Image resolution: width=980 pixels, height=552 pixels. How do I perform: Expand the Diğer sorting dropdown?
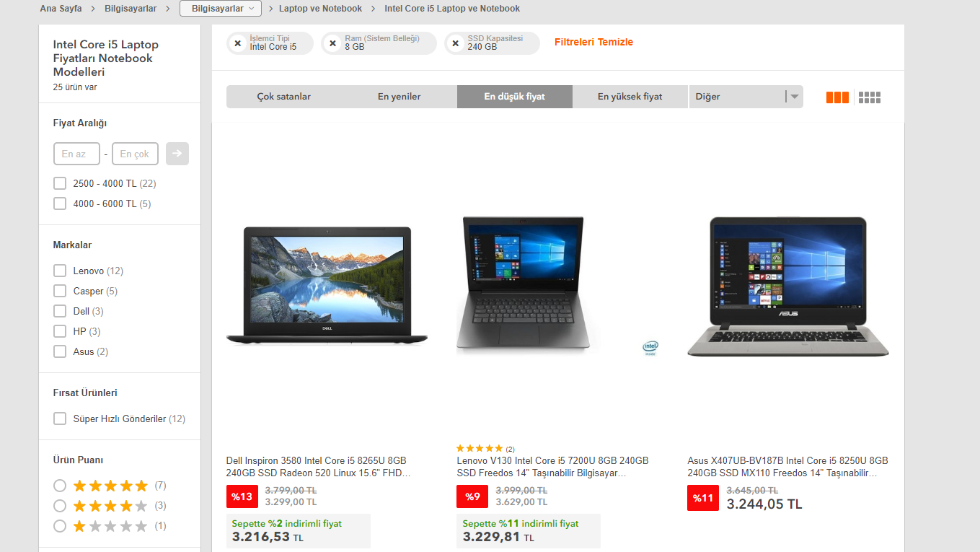746,97
